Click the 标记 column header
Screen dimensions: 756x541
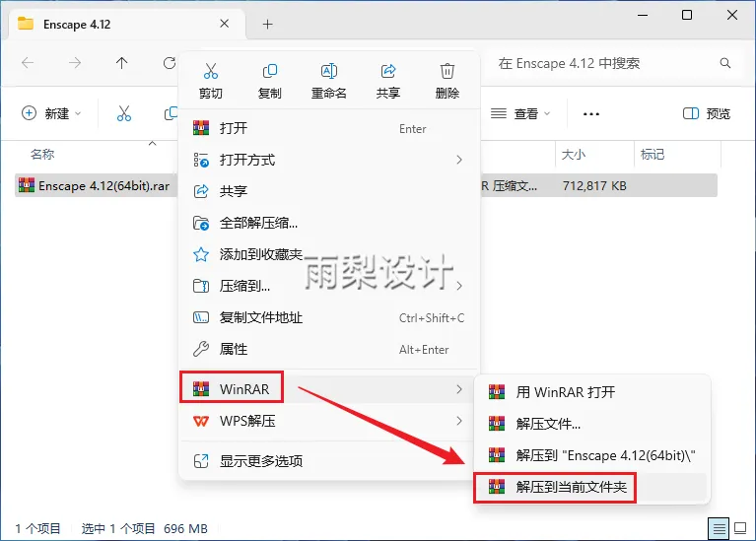tap(652, 155)
